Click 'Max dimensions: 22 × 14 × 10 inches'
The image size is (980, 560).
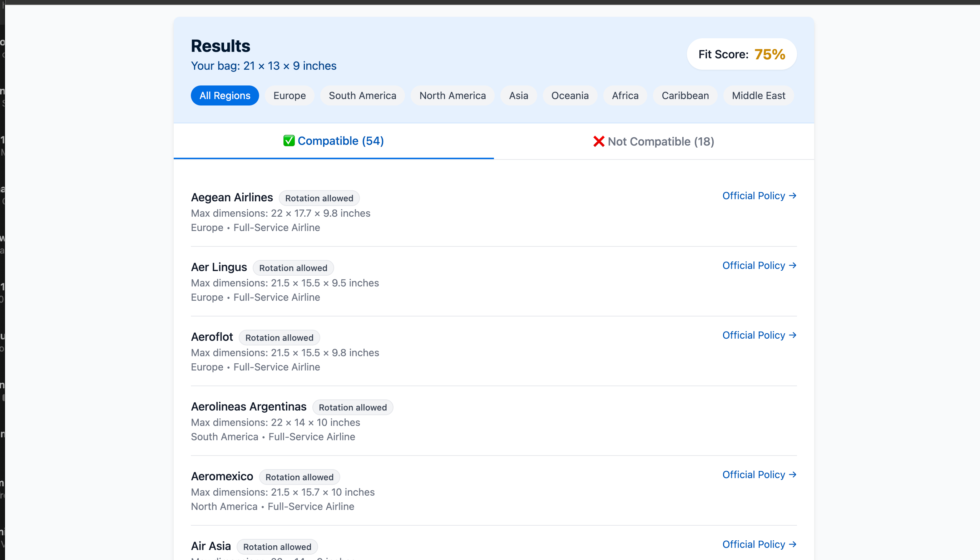(276, 422)
